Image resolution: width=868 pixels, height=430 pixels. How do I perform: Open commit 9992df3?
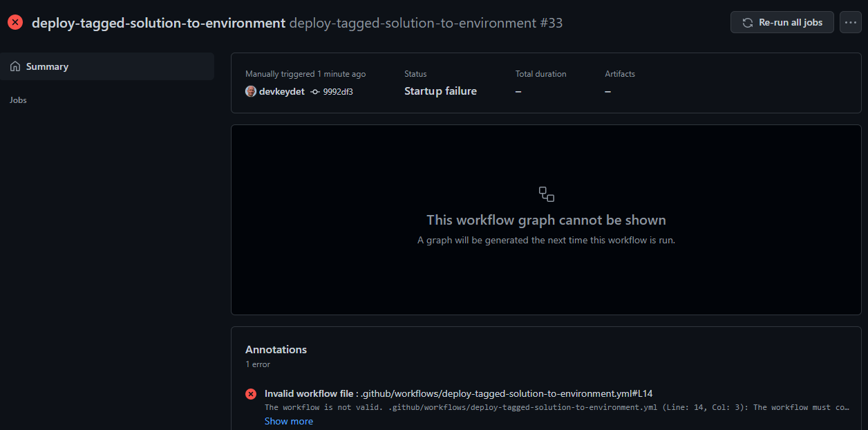[x=339, y=91]
